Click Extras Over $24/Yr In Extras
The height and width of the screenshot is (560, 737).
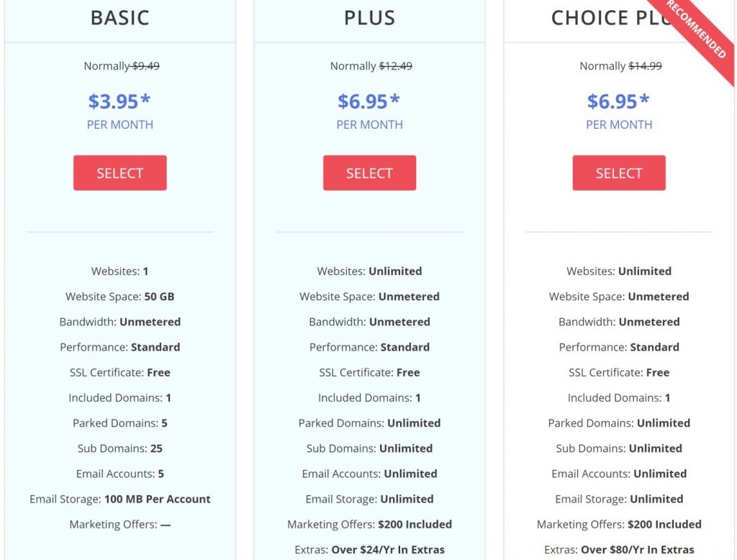point(369,550)
